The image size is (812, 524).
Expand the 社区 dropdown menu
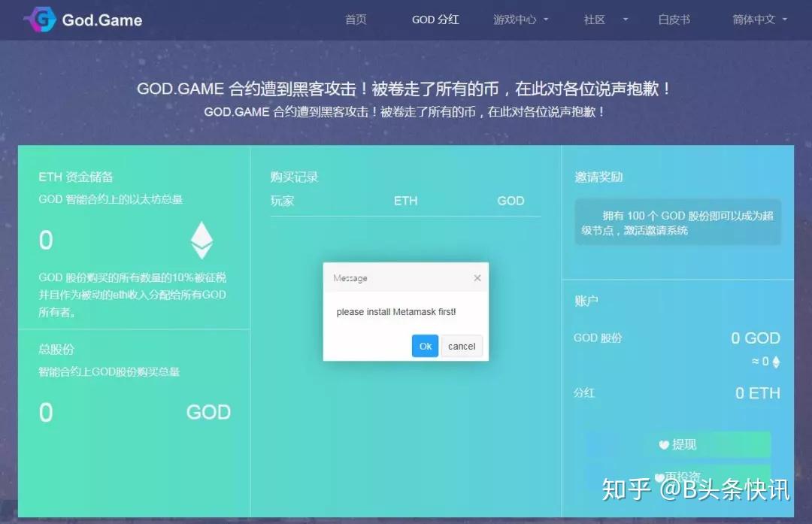click(x=605, y=20)
